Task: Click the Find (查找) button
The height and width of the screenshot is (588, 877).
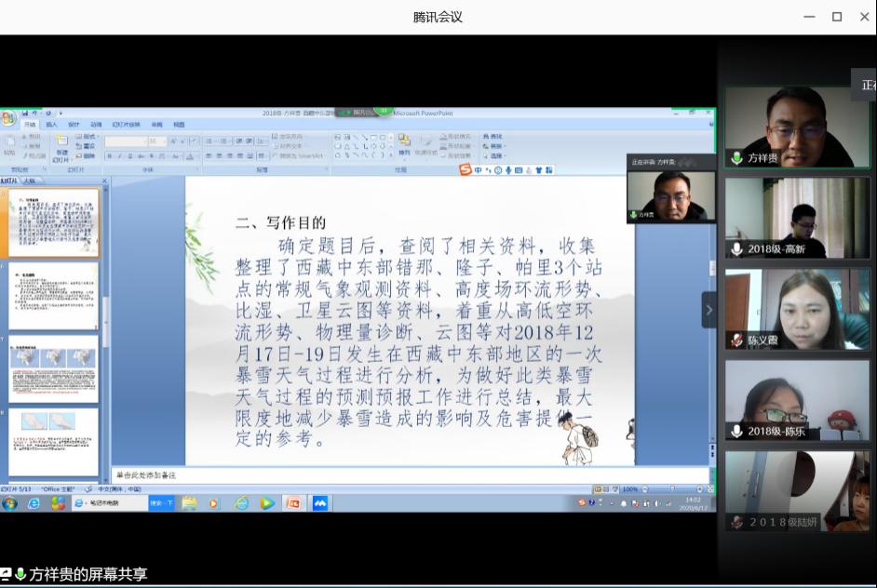Action: pos(493,137)
